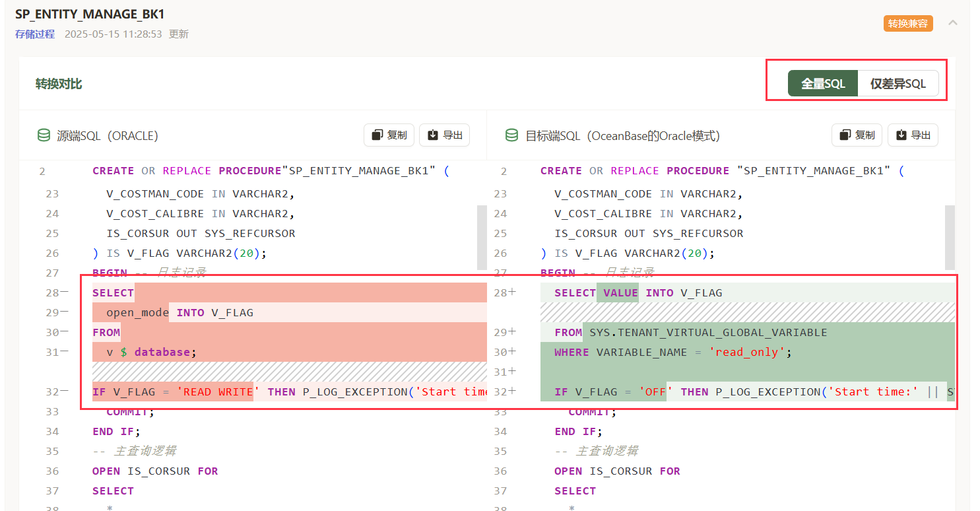The height and width of the screenshot is (511, 980).
Task: Open the 存储过程 tag link
Action: click(x=34, y=34)
